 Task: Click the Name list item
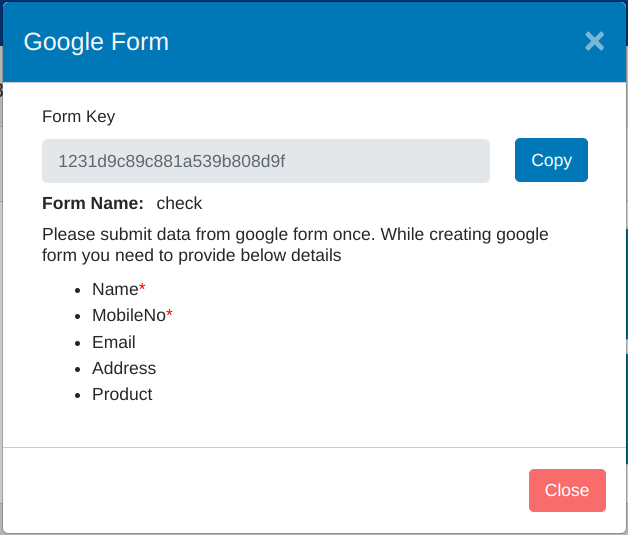click(114, 289)
